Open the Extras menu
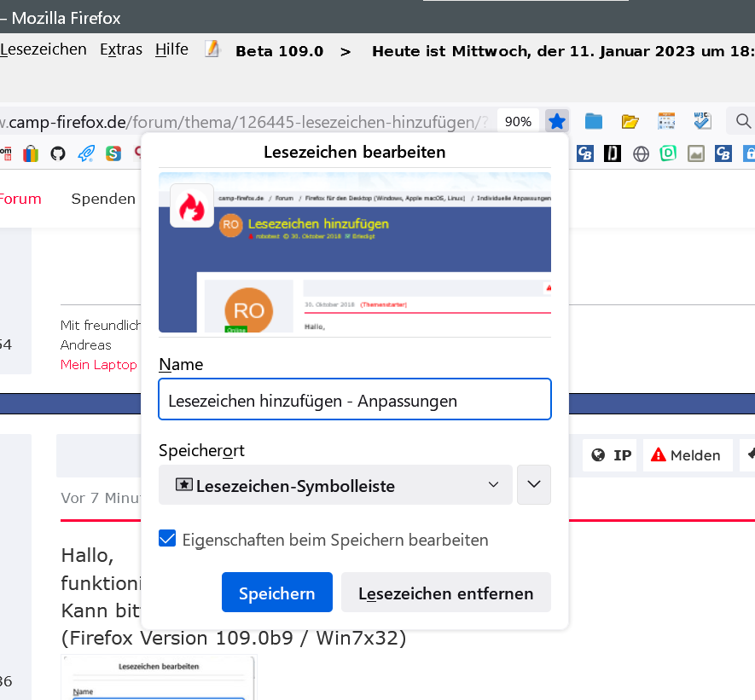The image size is (755, 700). point(121,49)
